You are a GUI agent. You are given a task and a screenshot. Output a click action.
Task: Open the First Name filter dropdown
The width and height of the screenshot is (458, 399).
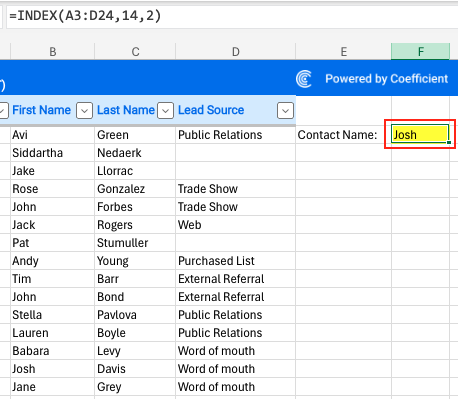coord(84,110)
